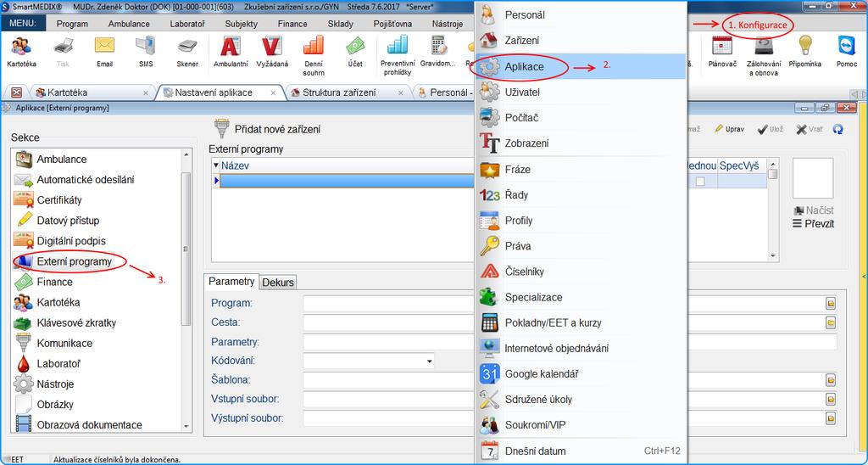The image size is (868, 465).
Task: Choose Aplikace menu entry
Action: (581, 66)
